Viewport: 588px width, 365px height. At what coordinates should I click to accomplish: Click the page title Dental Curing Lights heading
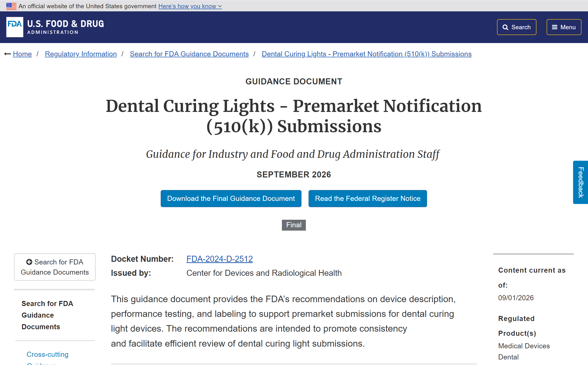(294, 116)
